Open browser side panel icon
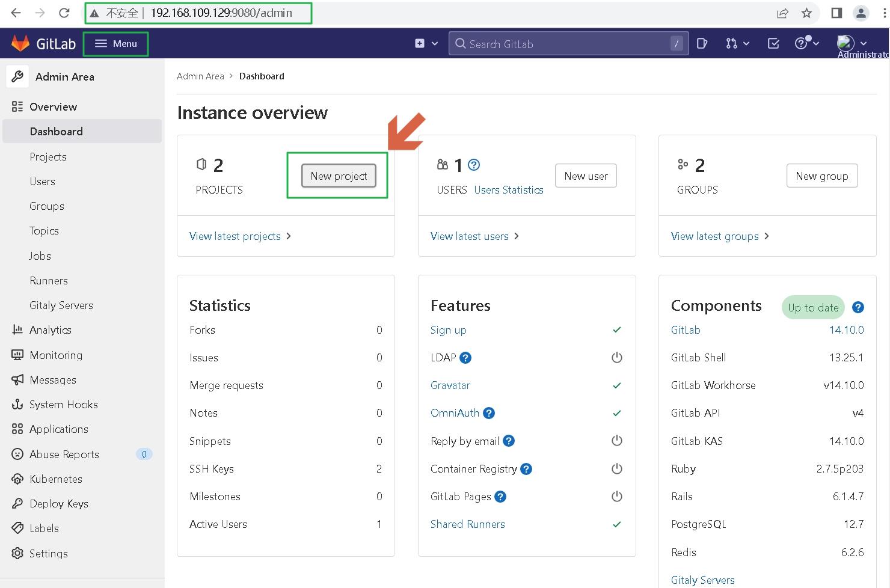 [x=836, y=13]
